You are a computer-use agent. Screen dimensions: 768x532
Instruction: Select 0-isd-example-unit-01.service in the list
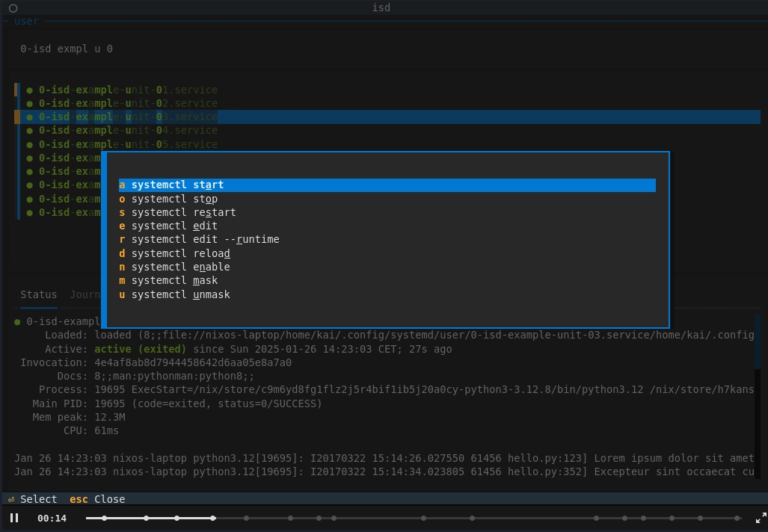[x=128, y=90]
